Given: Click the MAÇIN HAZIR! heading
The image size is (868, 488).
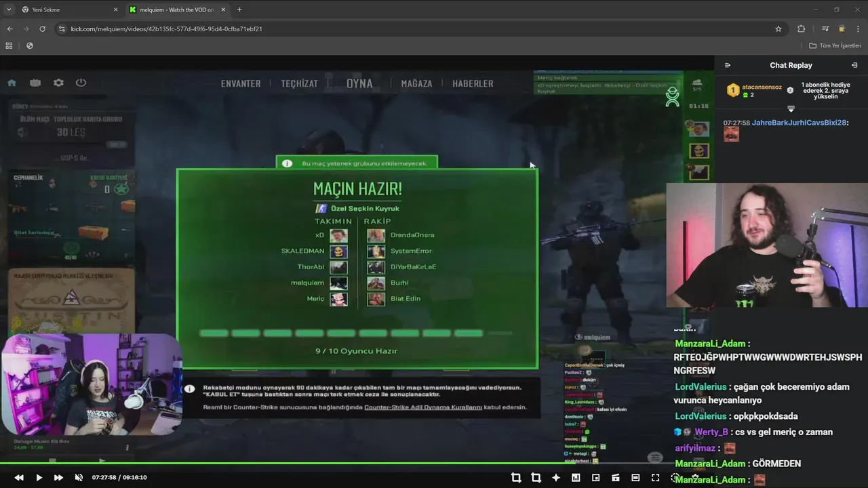Looking at the screenshot, I should pos(357,188).
